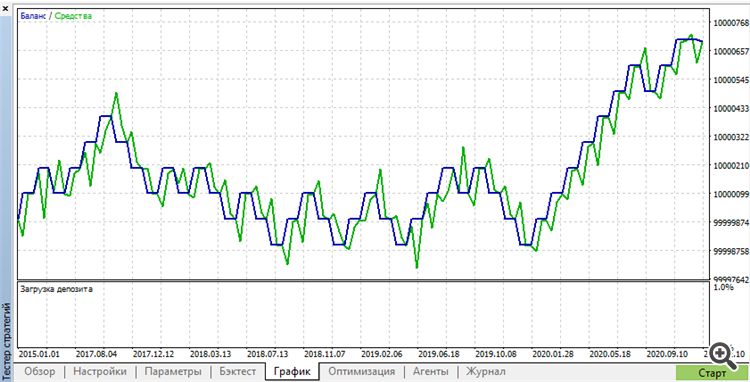Open the Настройки tab

point(101,371)
